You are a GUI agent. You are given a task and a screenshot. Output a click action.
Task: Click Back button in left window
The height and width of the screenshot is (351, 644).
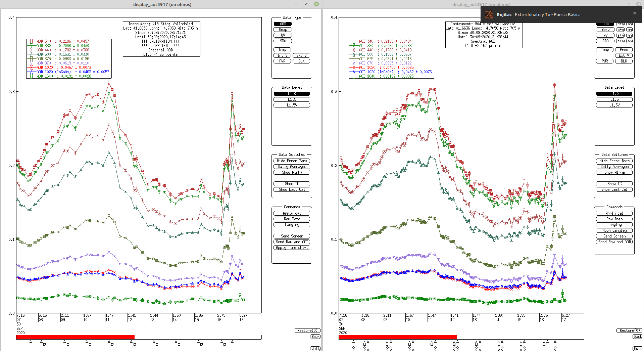[x=315, y=337]
